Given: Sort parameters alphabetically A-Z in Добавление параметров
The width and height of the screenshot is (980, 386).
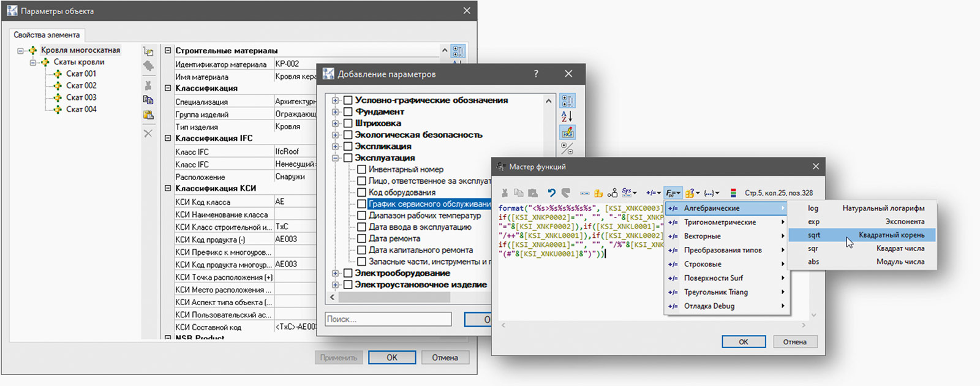Looking at the screenshot, I should 567,116.
